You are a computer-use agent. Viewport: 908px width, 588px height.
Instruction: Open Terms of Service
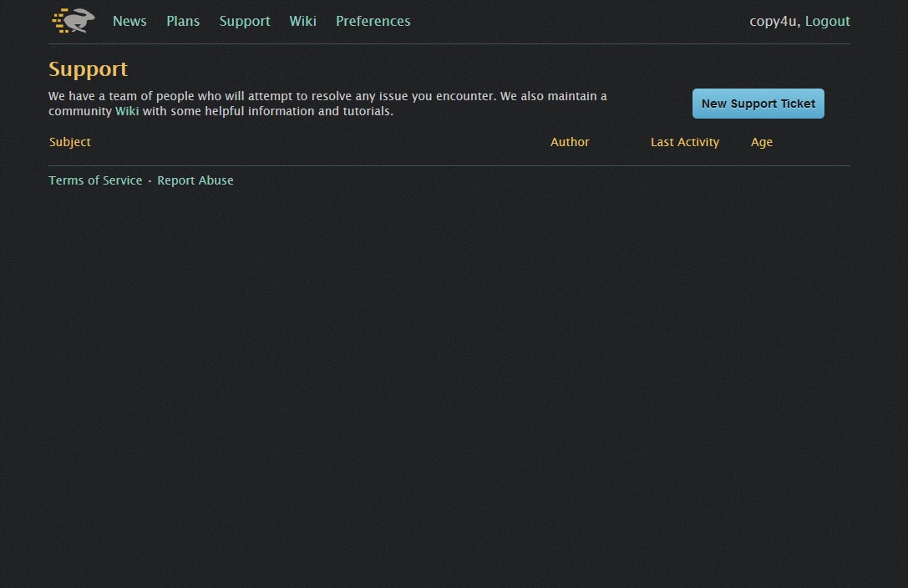pyautogui.click(x=95, y=180)
